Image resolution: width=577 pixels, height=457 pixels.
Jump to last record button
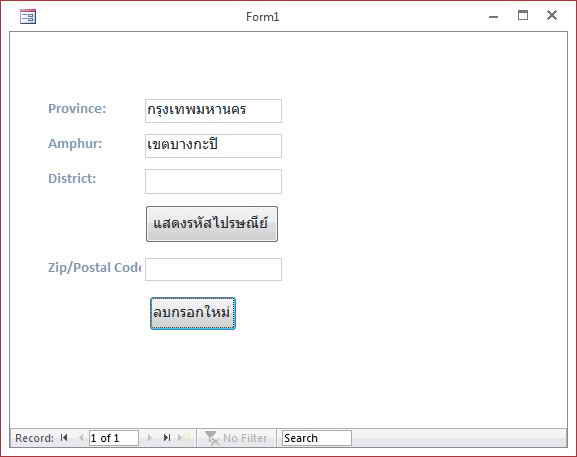tap(166, 437)
